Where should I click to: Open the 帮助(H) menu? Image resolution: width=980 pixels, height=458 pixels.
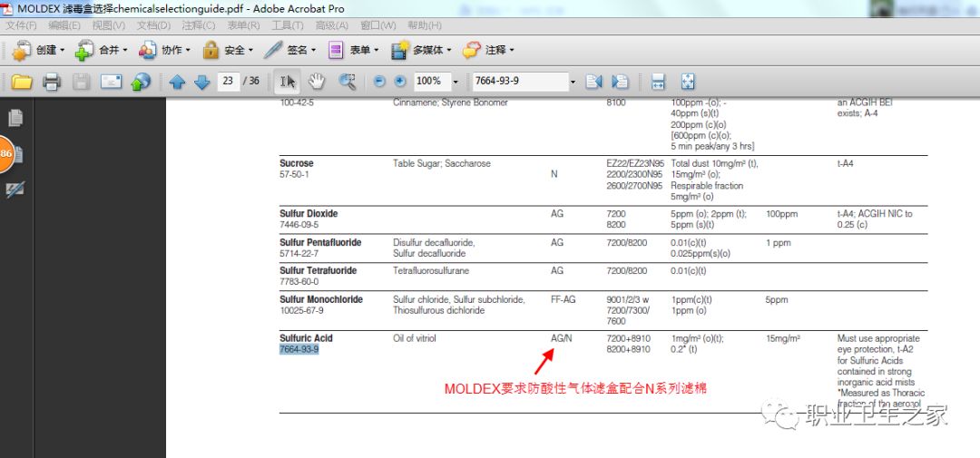pos(425,25)
